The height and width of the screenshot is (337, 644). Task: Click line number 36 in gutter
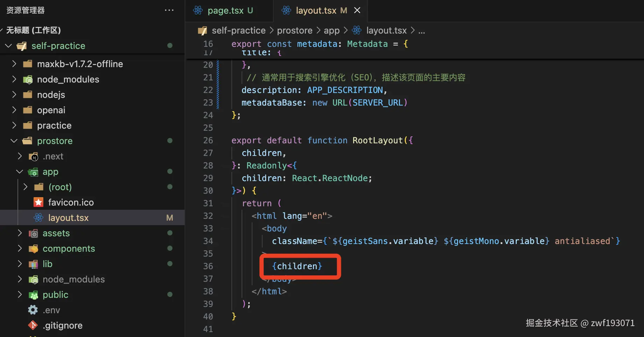pos(208,266)
